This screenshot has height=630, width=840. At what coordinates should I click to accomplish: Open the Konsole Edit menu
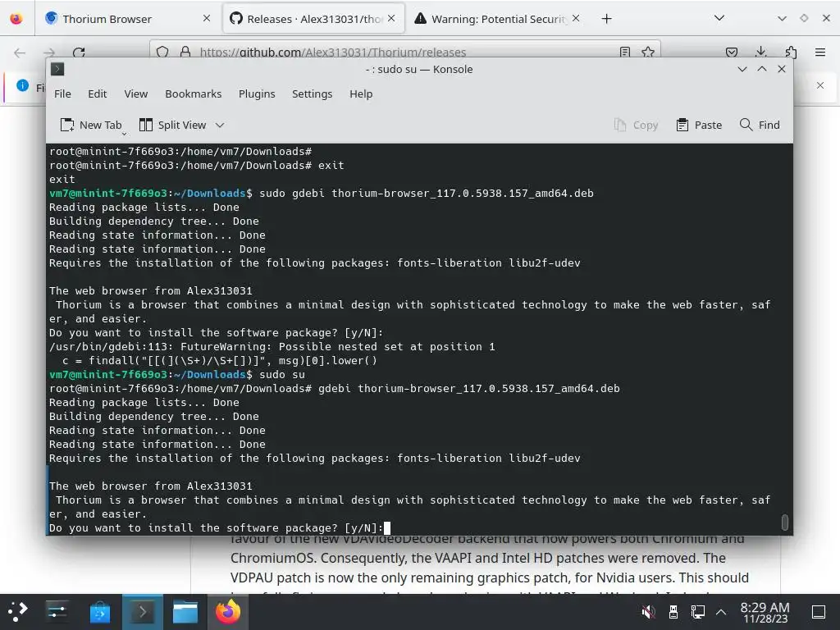(97, 94)
